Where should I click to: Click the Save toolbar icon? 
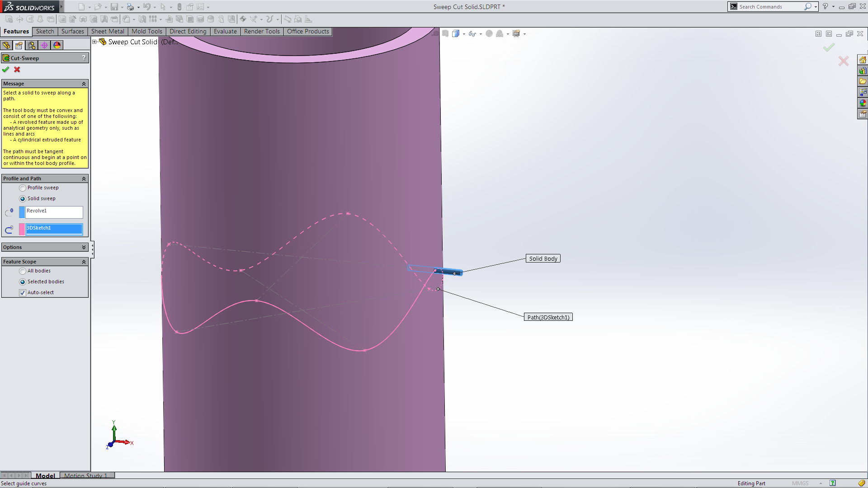coord(114,7)
